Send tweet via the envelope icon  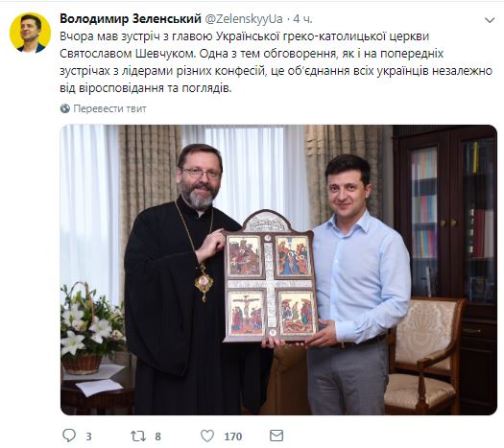click(x=276, y=436)
